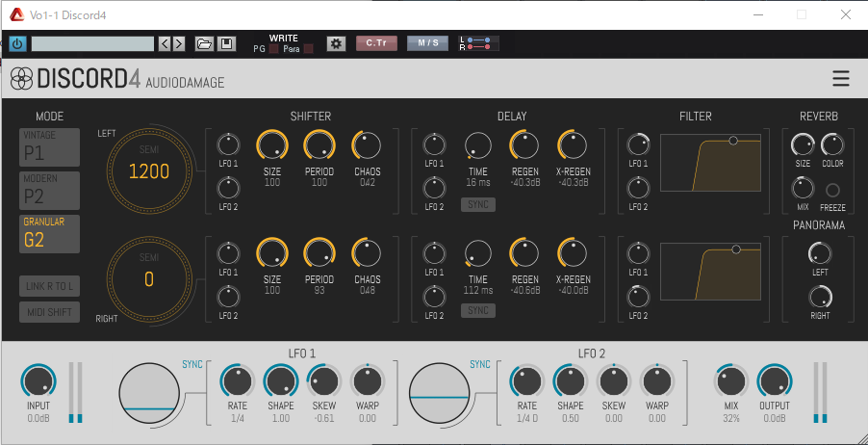Click LFO 1 WARP knob
The width and height of the screenshot is (868, 445).
(x=368, y=381)
